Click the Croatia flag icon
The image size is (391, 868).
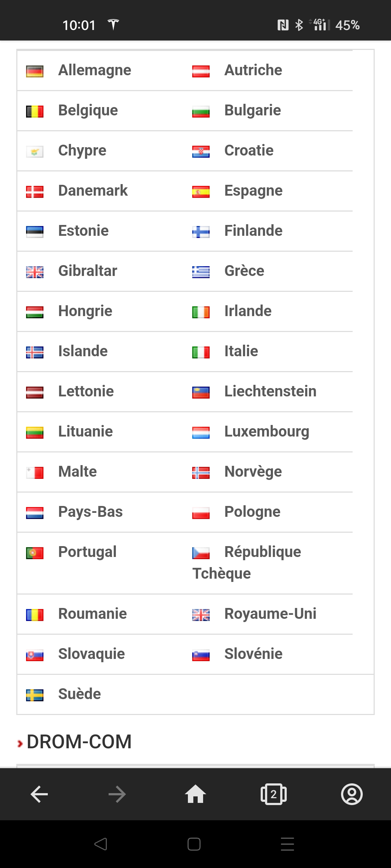coord(201,152)
